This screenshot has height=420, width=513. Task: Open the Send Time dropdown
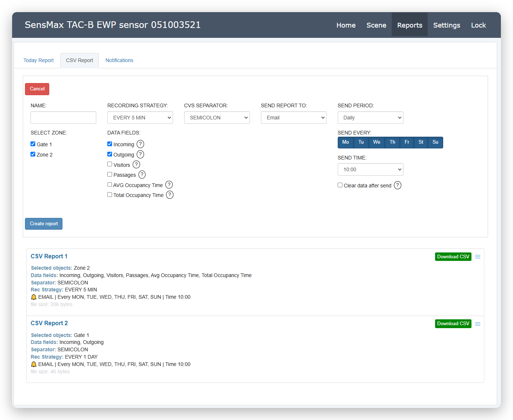370,169
